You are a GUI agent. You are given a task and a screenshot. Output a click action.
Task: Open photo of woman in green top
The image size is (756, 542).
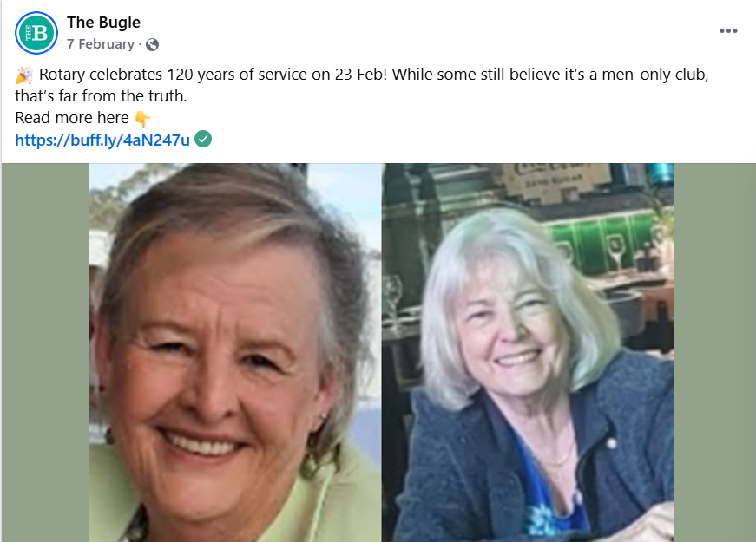(x=235, y=353)
